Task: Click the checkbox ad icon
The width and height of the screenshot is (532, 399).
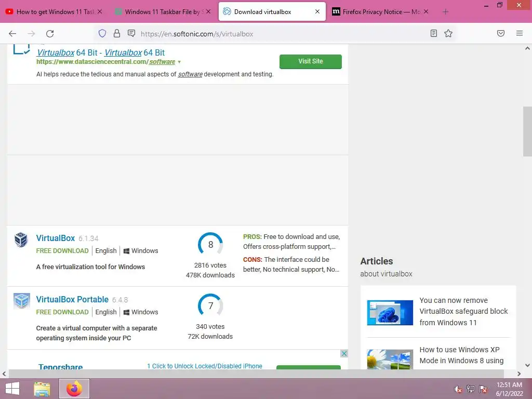Action: click(21, 49)
